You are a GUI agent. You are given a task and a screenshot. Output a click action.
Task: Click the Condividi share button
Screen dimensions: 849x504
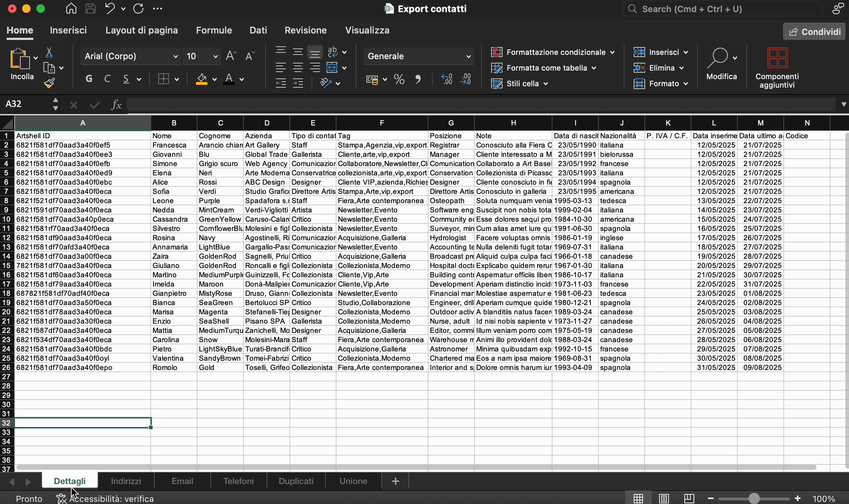814,32
